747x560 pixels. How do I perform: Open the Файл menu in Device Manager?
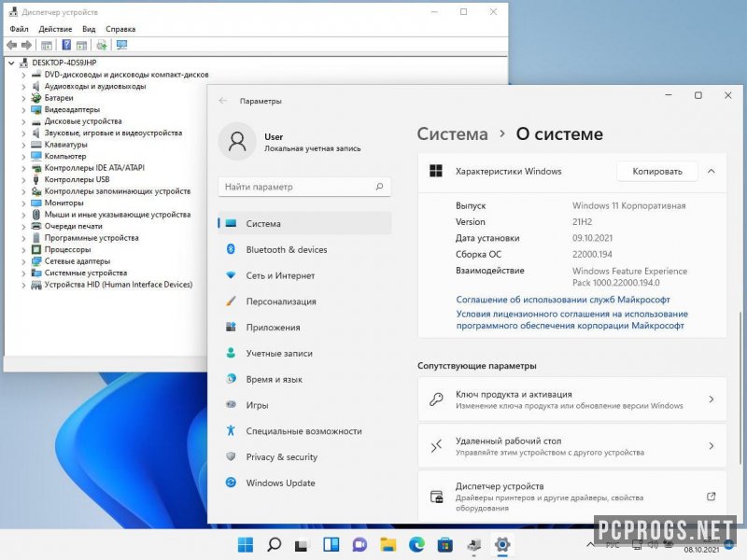19,29
